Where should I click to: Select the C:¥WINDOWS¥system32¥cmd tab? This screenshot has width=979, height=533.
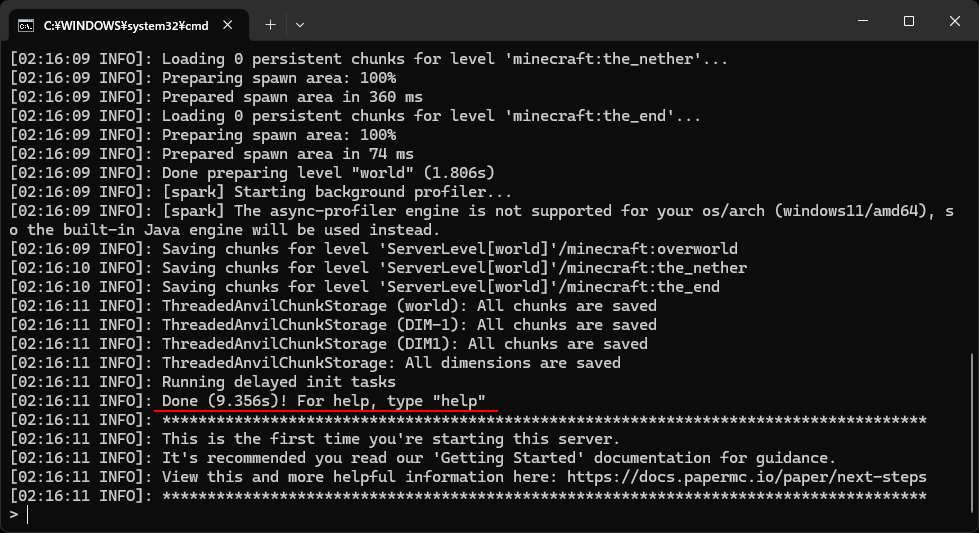[x=125, y=26]
